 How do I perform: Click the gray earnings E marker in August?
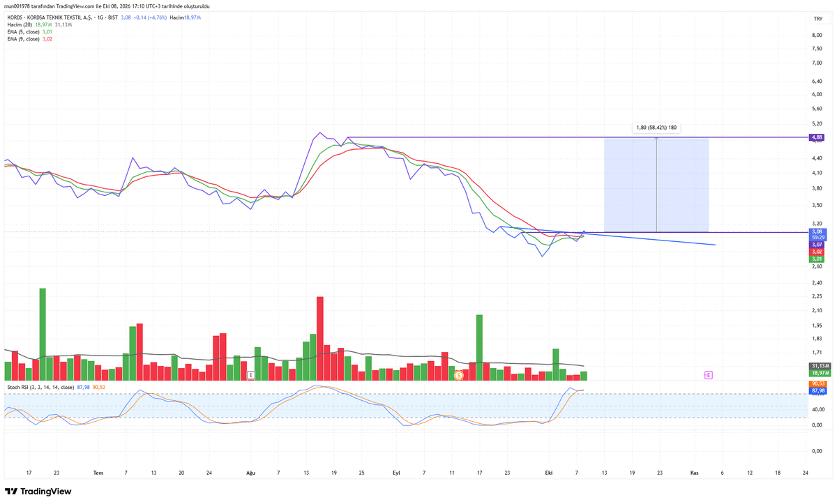(x=250, y=375)
